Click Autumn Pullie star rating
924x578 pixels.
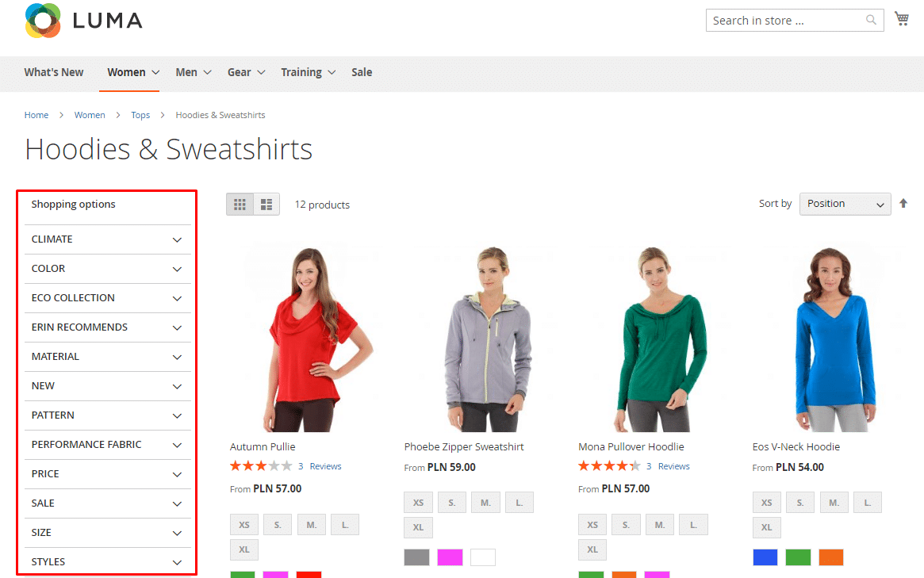(261, 466)
